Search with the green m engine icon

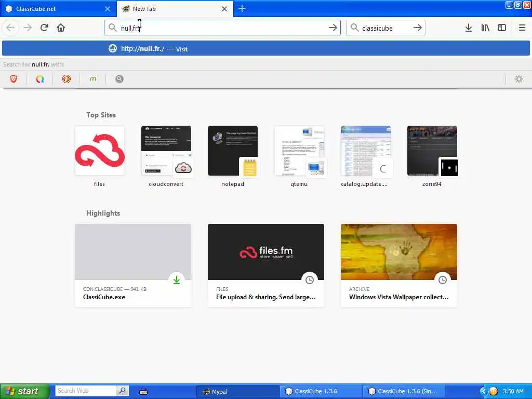(x=93, y=79)
